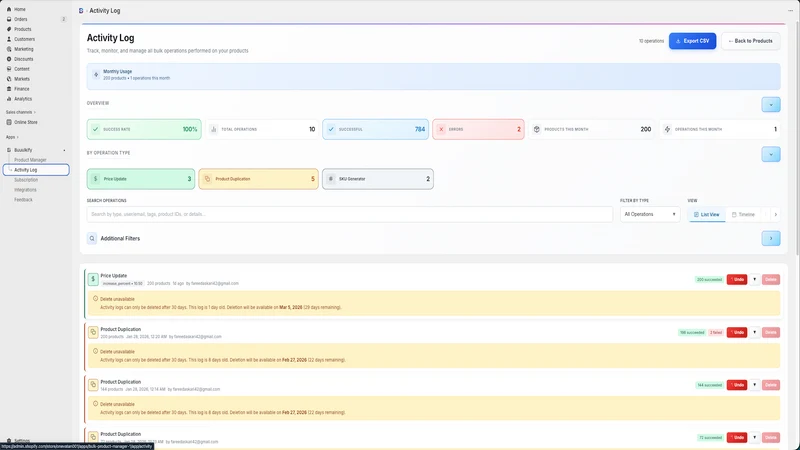Viewport: 800px width, 450px height.
Task: Click the 144 products duplication copy icon
Action: coord(93,385)
